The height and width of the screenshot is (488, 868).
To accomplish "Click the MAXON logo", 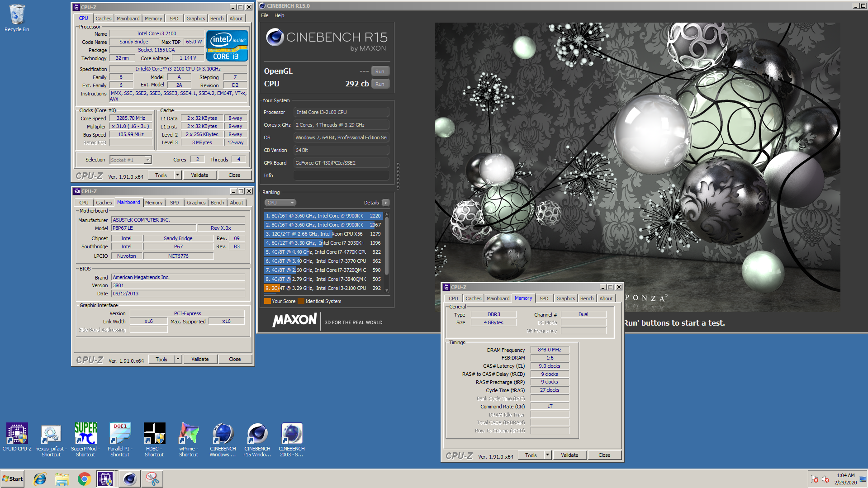I will [x=294, y=320].
